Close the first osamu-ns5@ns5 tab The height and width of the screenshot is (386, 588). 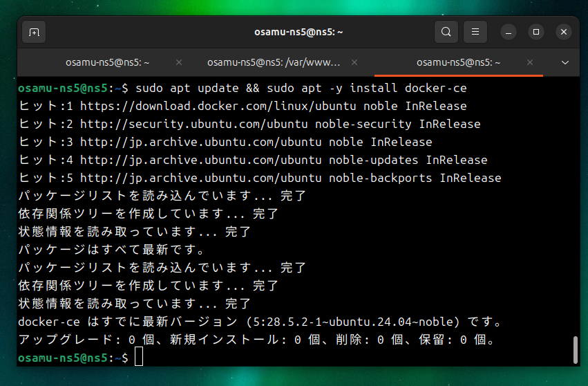point(179,62)
